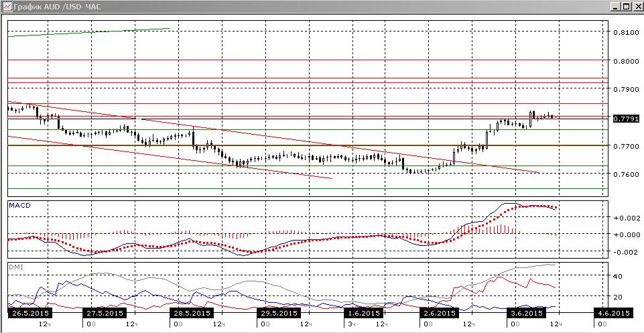Click the chart icon in title bar
644x333 pixels.
coord(6,7)
